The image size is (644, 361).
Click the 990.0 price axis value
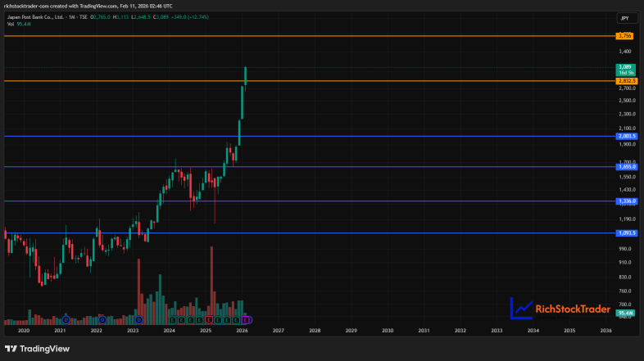[626, 249]
